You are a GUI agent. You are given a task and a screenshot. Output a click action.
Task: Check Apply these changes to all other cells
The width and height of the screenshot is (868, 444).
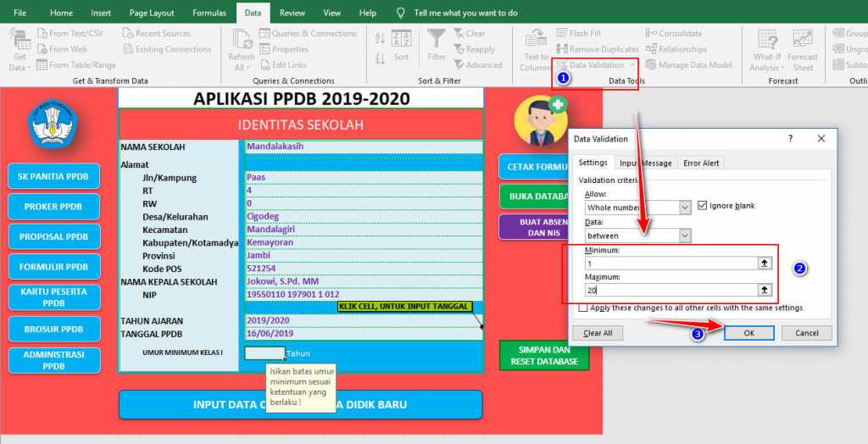(583, 308)
